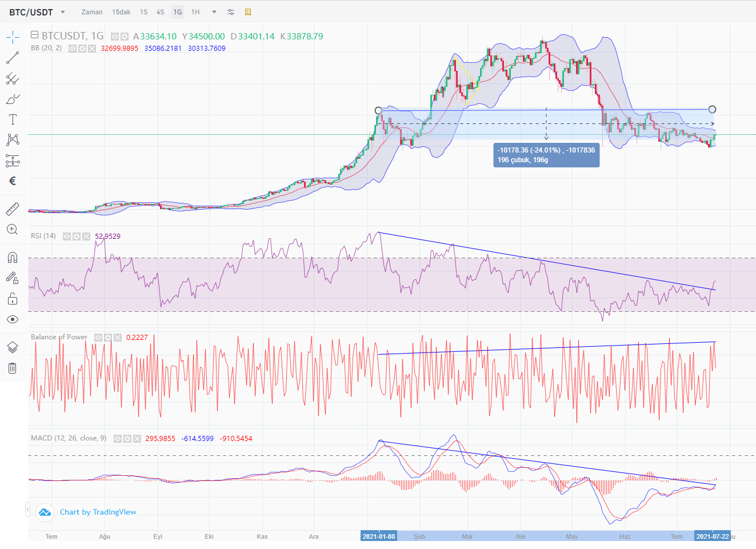
Task: Toggle visibility of all drawings eye icon
Action: click(13, 319)
